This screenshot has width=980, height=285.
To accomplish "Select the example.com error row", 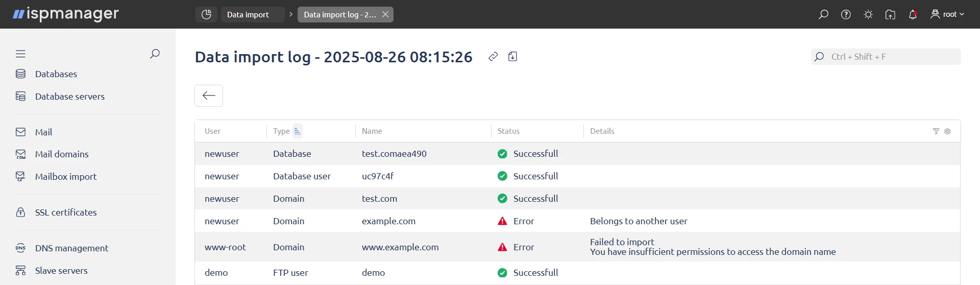I will click(x=577, y=221).
